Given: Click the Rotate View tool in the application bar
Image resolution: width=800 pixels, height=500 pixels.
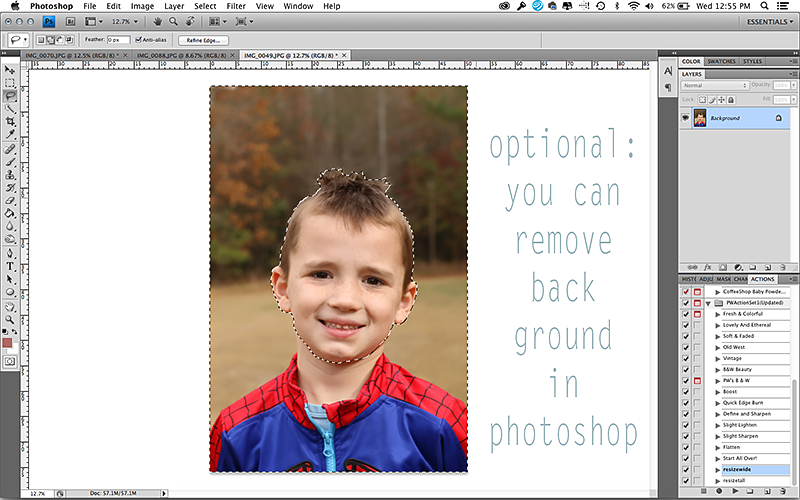Looking at the screenshot, I should coord(190,21).
